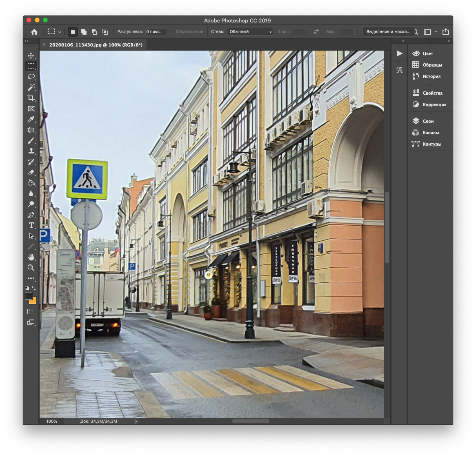Activate the Hand tool

pos(31,257)
